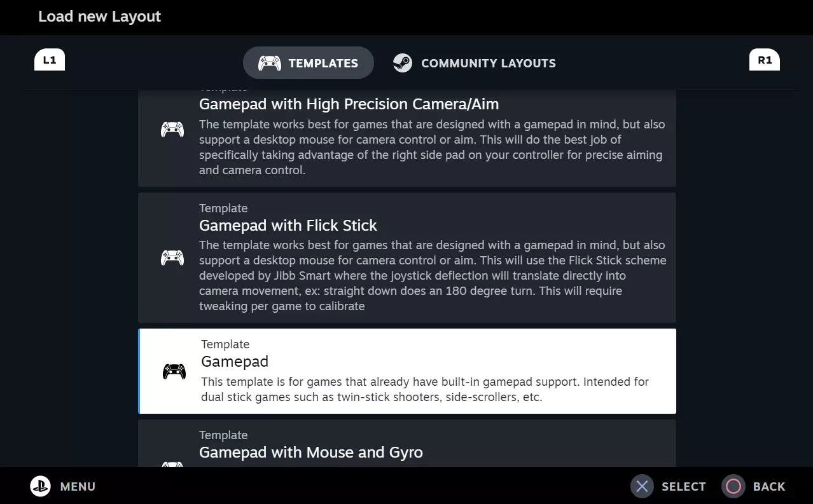Click the Flick Stick template controller icon
The width and height of the screenshot is (813, 504).
pyautogui.click(x=172, y=257)
